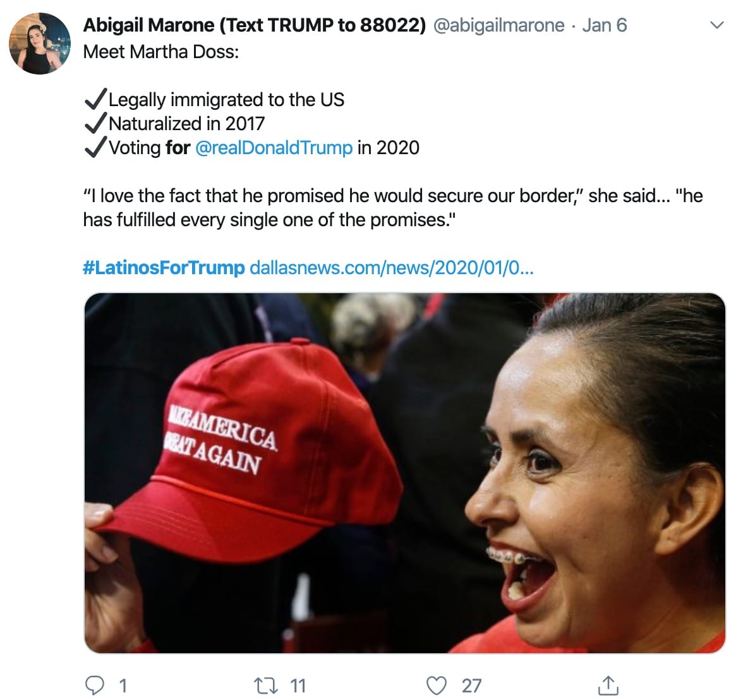The image size is (743, 700).
Task: Click the 'Legally immigrated to the US' checkmark line
Action: pyautogui.click(x=214, y=100)
